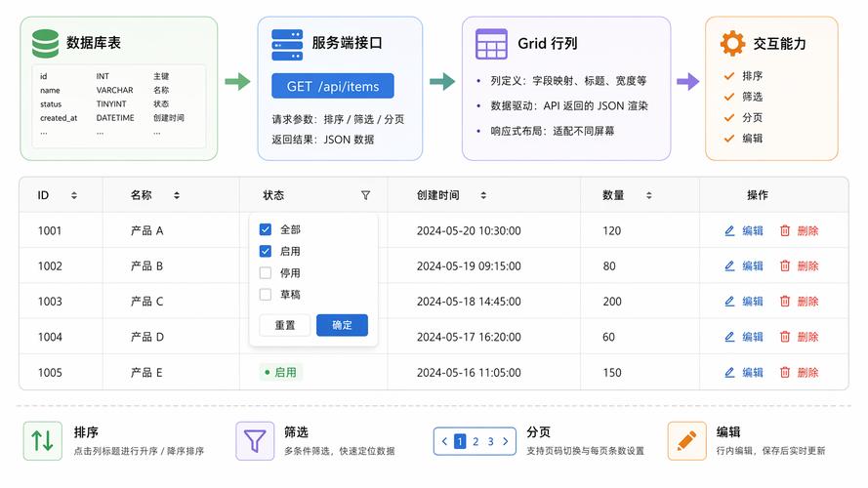Image resolution: width=868 pixels, height=488 pixels.
Task: Click the text 返回结果: JSON 数据
Action: pyautogui.click(x=323, y=140)
